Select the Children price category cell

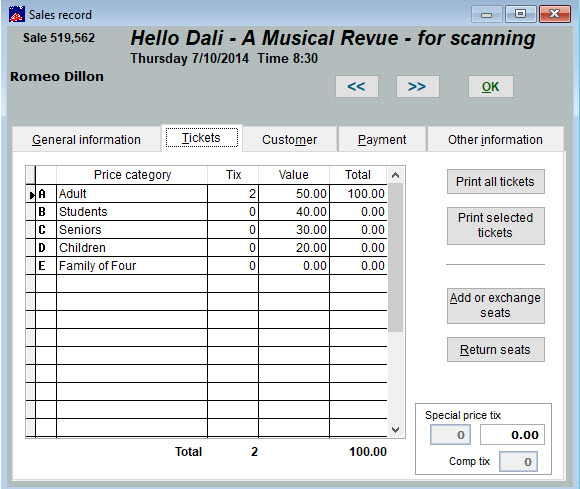[x=132, y=247]
